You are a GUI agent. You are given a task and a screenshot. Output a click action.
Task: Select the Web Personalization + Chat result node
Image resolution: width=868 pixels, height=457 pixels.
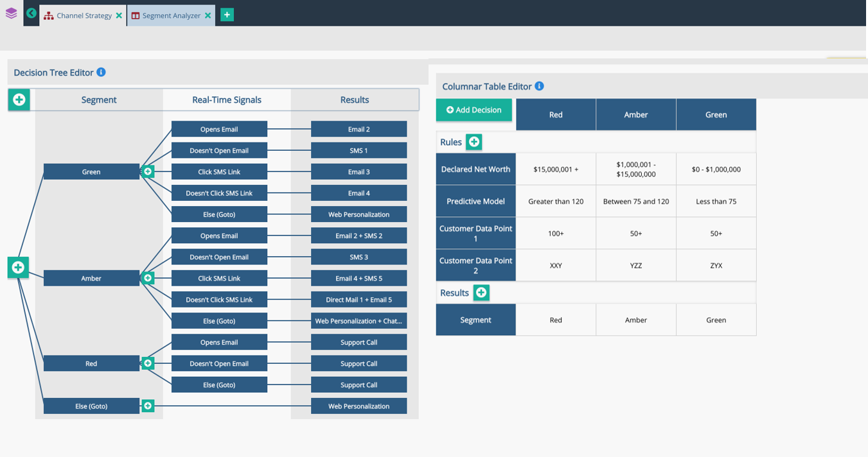359,321
